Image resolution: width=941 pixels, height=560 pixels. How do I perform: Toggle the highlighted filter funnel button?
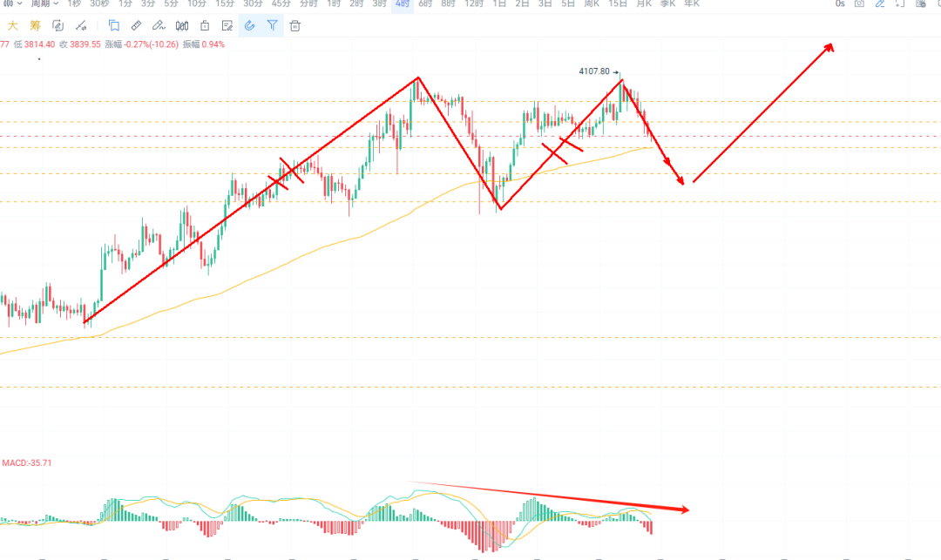point(273,26)
